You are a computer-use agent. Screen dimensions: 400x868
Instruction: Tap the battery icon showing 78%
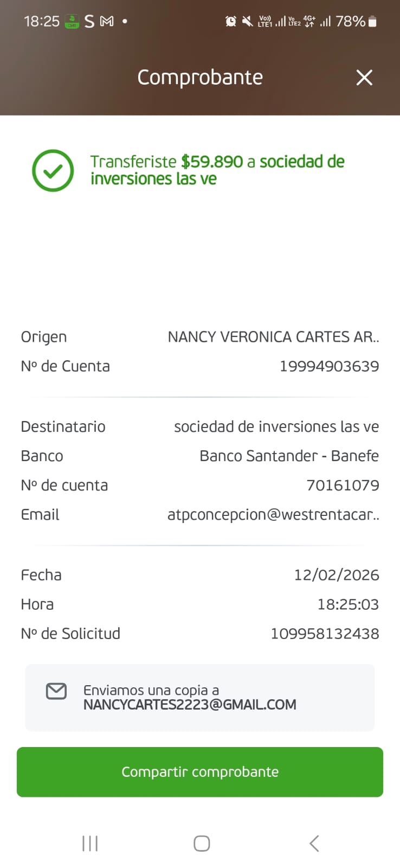[x=372, y=21]
